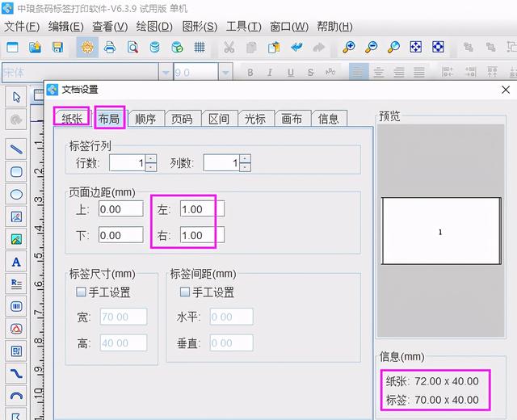Toggle bold formatting button
517x420 pixels.
tap(250, 72)
